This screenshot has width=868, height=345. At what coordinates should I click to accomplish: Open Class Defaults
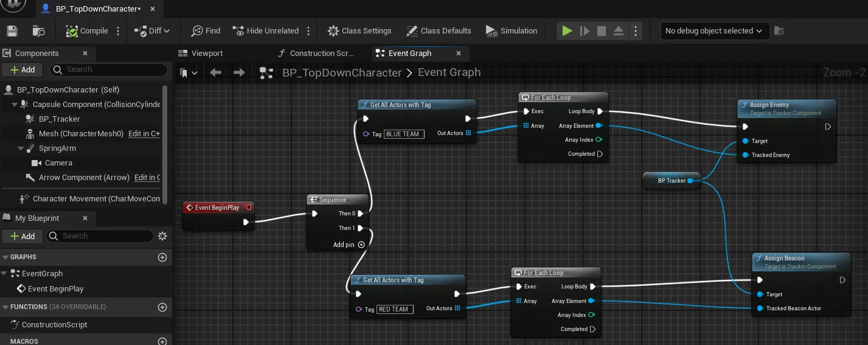438,31
